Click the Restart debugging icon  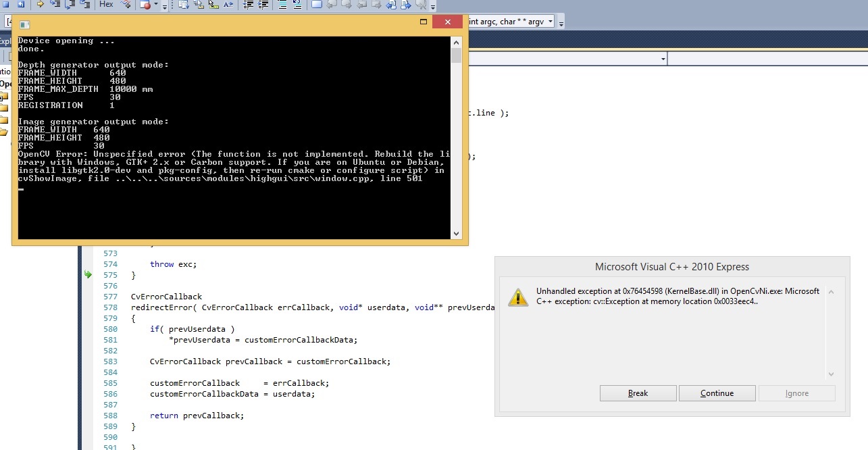pyautogui.click(x=21, y=4)
